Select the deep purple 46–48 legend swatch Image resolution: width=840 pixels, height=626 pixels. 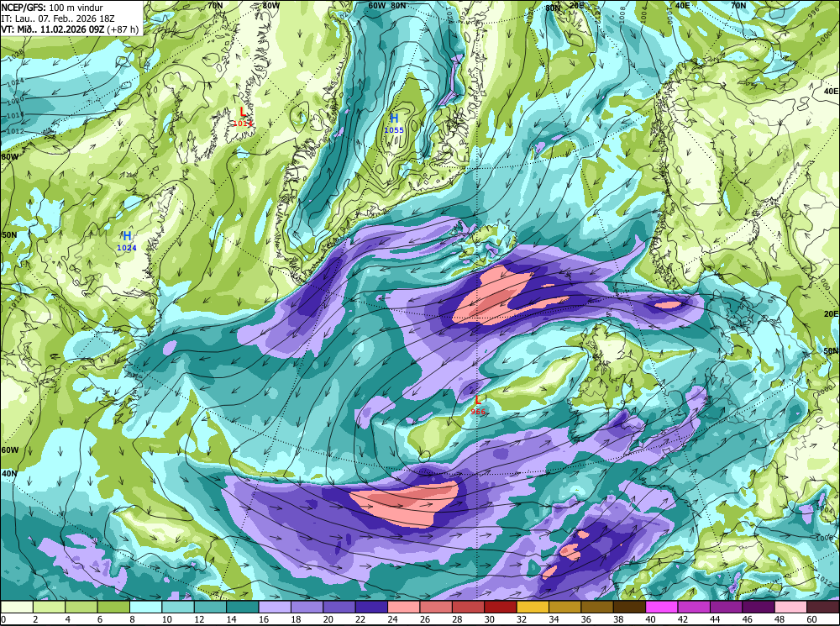point(759,607)
